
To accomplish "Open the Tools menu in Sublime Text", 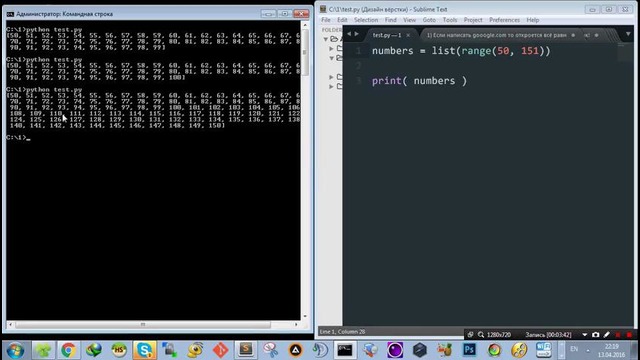I will coord(450,20).
